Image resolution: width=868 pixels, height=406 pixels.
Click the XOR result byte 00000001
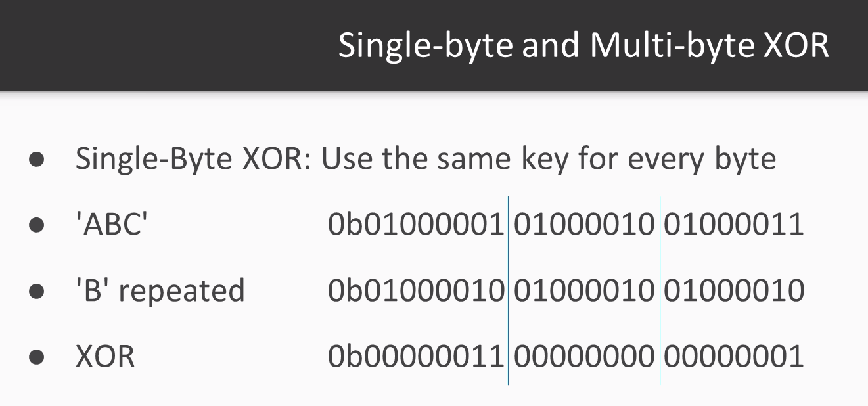733,356
